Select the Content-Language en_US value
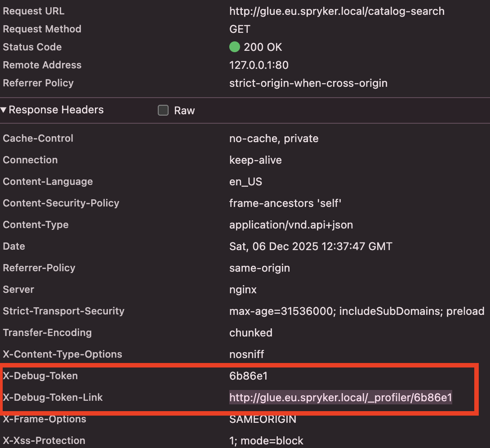490x448 pixels. point(245,182)
